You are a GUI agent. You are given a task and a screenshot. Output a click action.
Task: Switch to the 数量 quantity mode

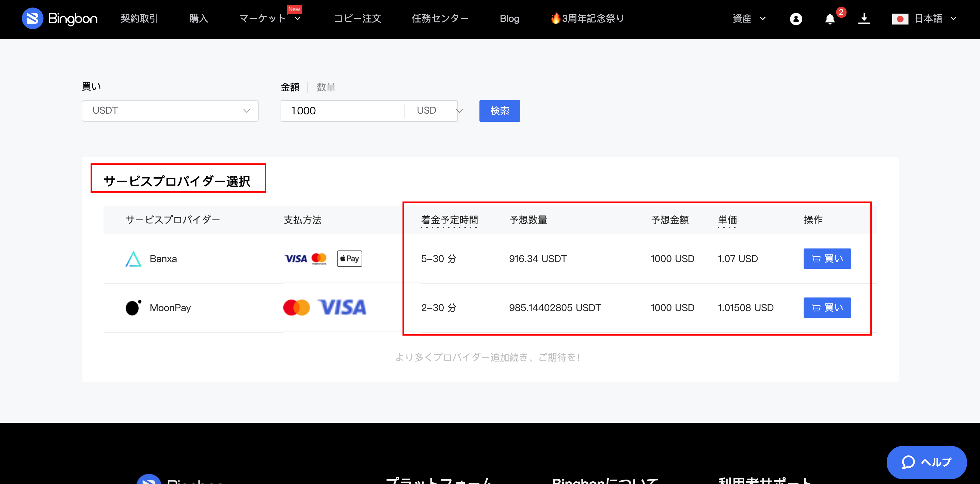tap(326, 87)
